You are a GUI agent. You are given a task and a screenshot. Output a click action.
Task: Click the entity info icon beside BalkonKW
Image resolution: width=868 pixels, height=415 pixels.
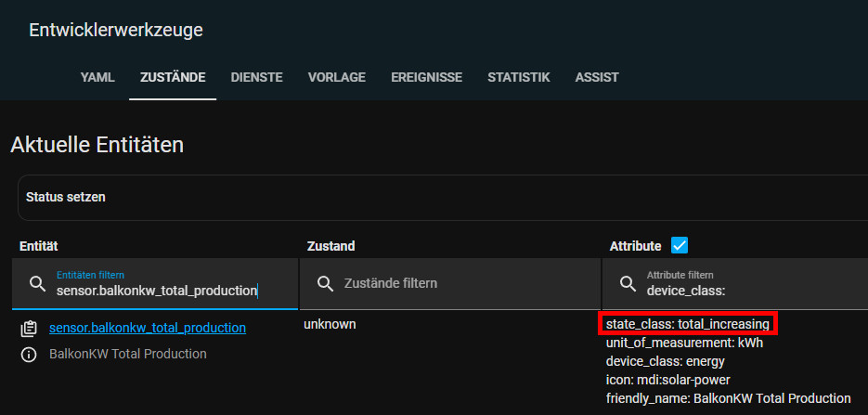tap(29, 354)
